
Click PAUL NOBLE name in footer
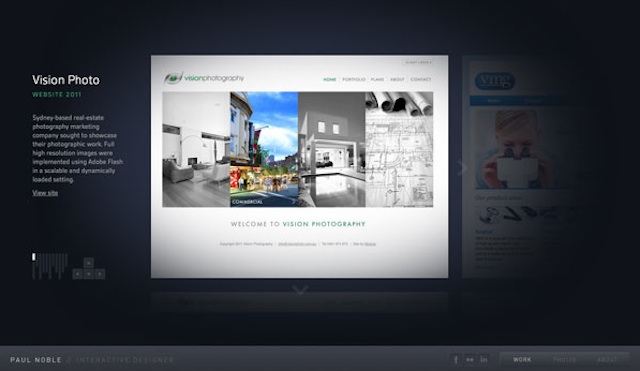coord(36,360)
